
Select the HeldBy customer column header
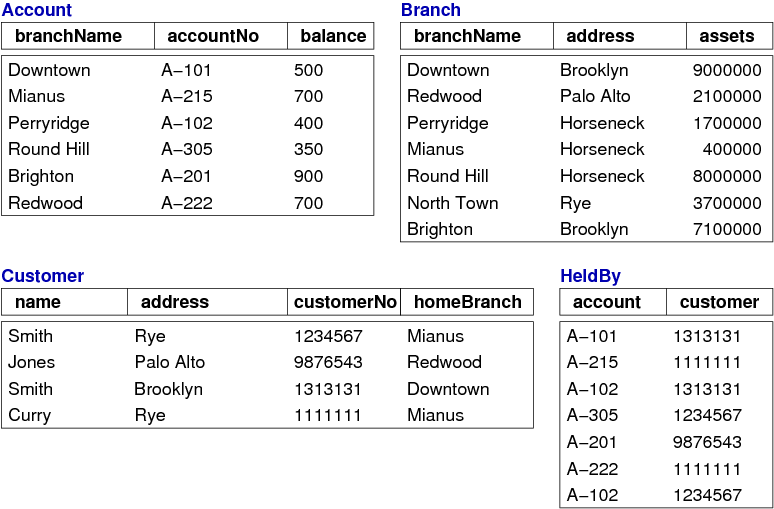tap(719, 302)
